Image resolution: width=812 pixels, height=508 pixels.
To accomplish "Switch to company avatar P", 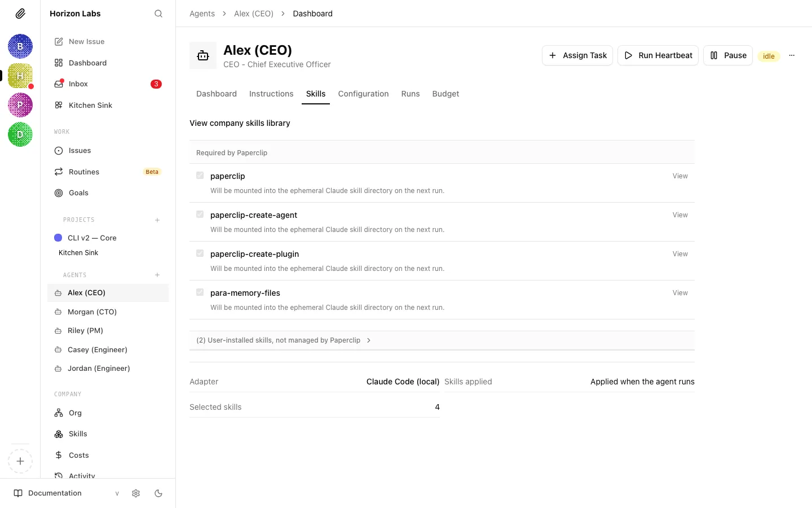I will tap(20, 105).
